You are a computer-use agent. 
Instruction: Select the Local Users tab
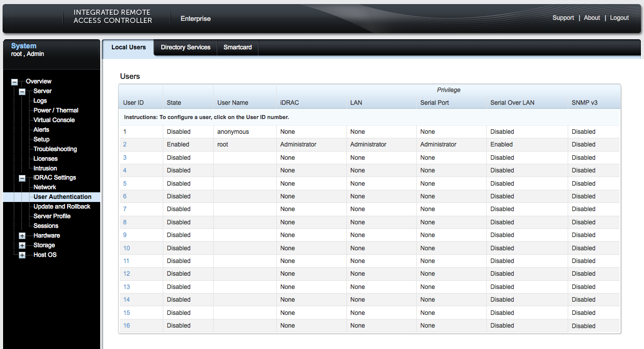[128, 47]
